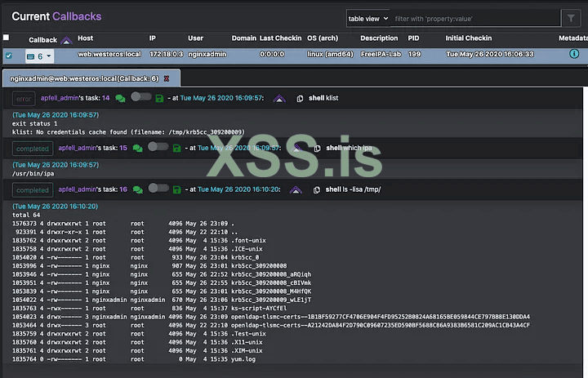The width and height of the screenshot is (588, 378).
Task: Close the Callback 6 tab
Action: point(167,78)
